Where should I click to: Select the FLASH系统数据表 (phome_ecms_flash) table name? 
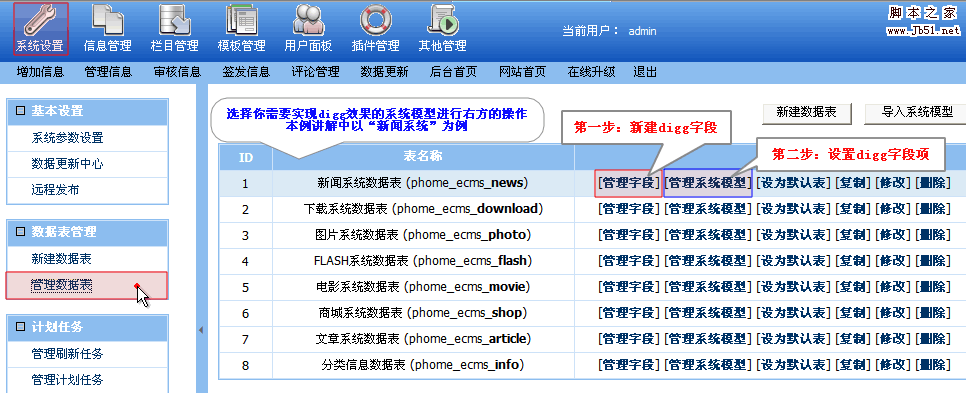(x=423, y=261)
